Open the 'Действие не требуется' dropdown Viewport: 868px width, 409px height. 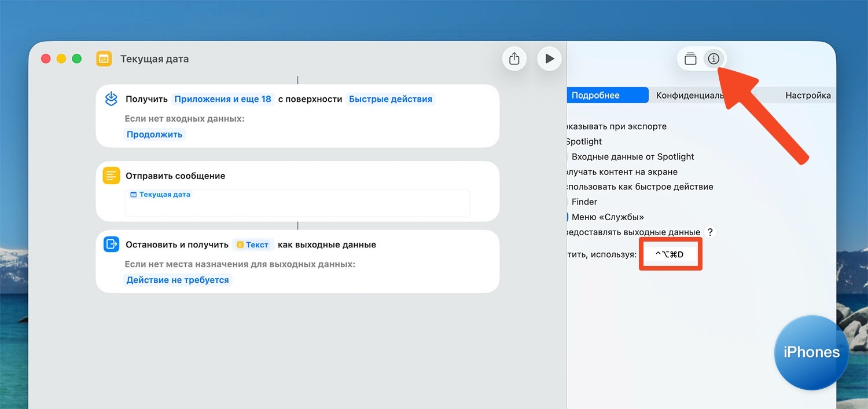coord(178,280)
